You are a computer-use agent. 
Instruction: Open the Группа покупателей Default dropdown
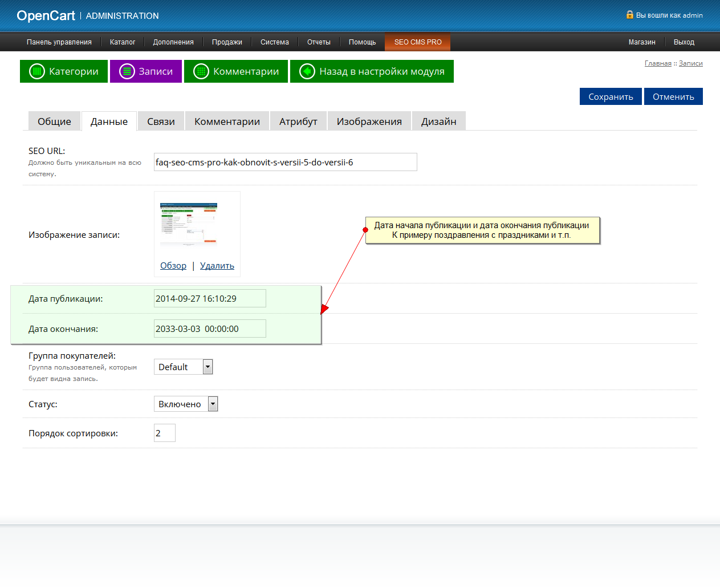(183, 367)
